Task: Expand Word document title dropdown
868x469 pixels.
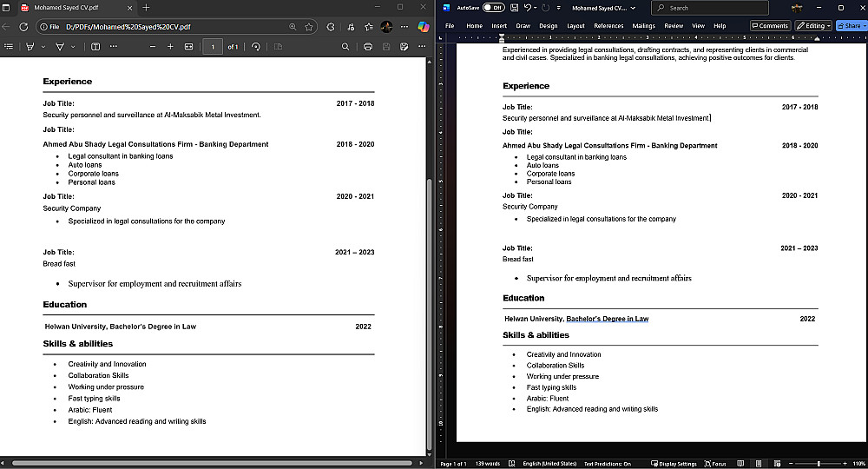Action: 634,9
